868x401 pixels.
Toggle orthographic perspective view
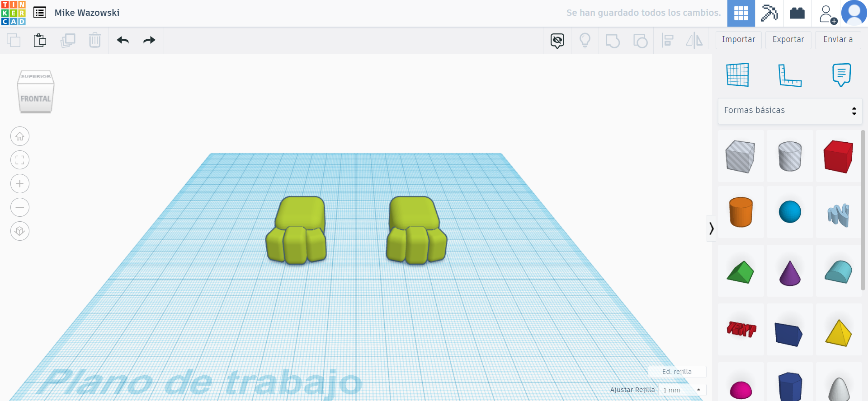pyautogui.click(x=20, y=231)
